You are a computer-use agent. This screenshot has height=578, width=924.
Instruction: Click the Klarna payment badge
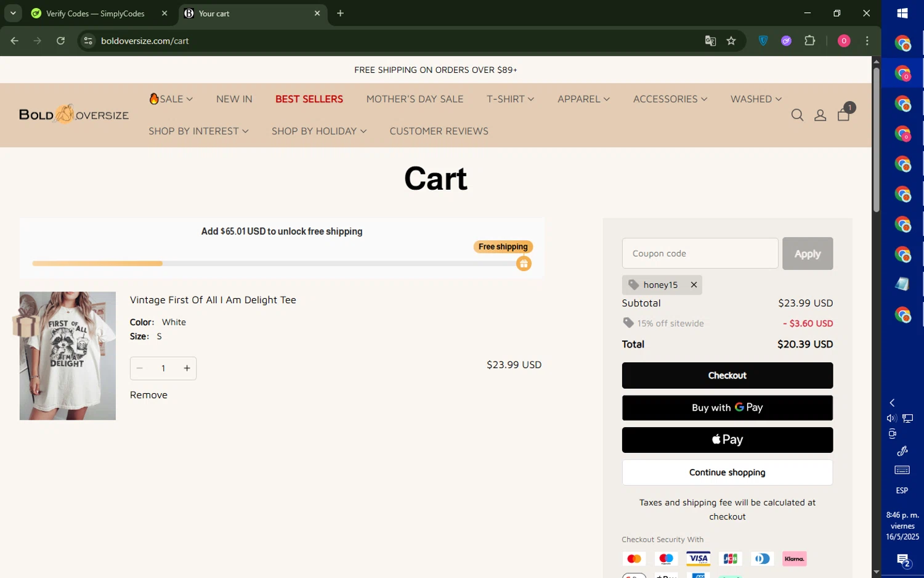tap(795, 559)
